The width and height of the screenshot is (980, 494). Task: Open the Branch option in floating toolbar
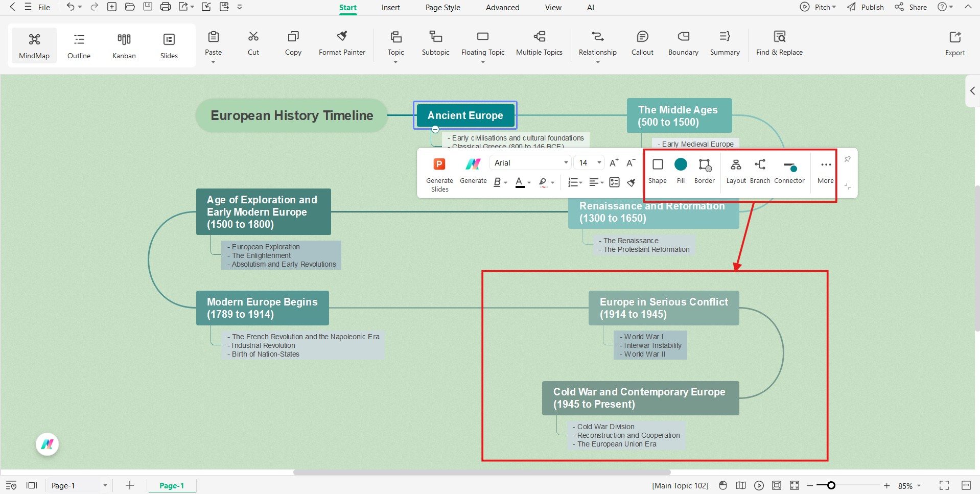tap(760, 171)
